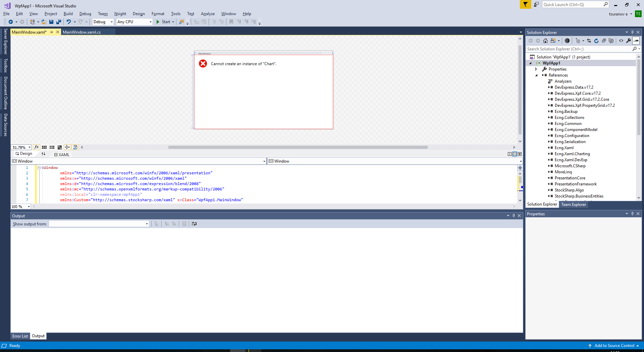This screenshot has height=352, width=644.
Task: Open the Show output from dropdown
Action: (99, 224)
